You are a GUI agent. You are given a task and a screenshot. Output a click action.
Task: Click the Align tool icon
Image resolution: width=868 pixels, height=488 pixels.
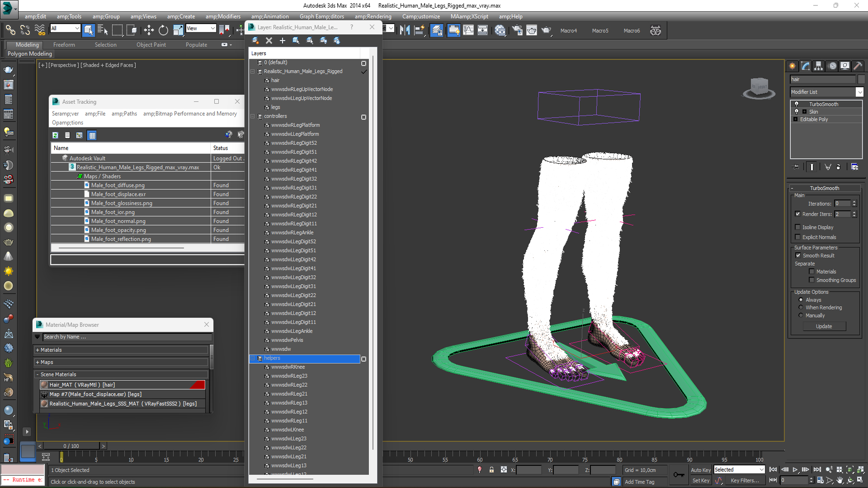420,30
